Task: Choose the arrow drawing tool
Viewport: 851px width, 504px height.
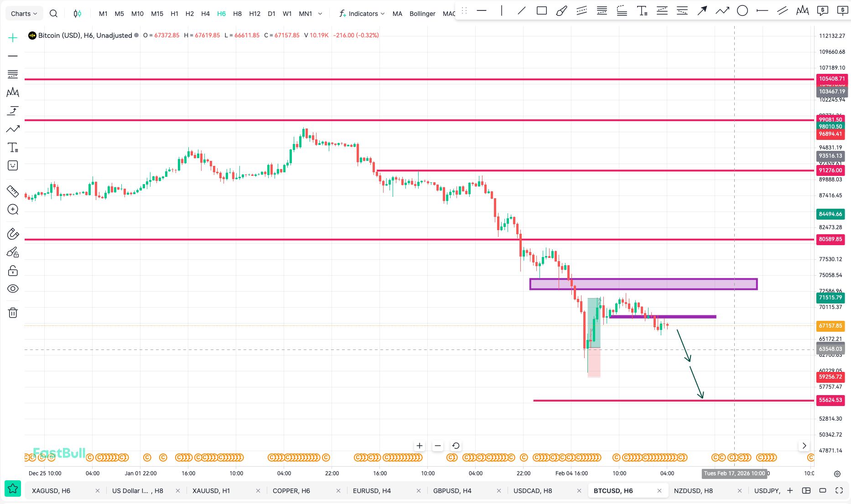Action: coord(702,10)
